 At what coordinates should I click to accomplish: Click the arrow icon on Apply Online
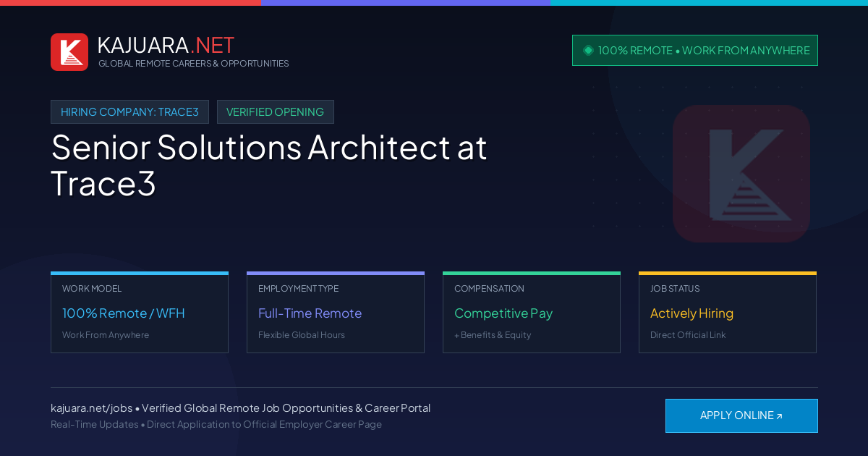point(779,416)
